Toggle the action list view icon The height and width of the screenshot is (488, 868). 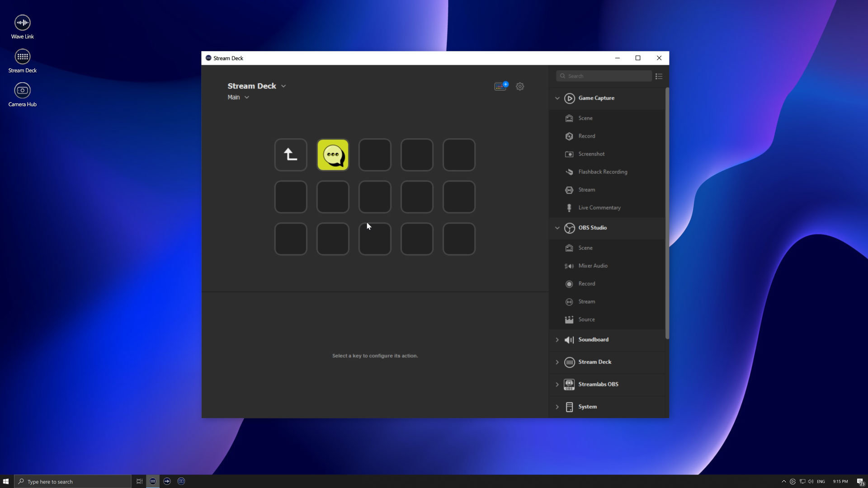[x=659, y=76]
